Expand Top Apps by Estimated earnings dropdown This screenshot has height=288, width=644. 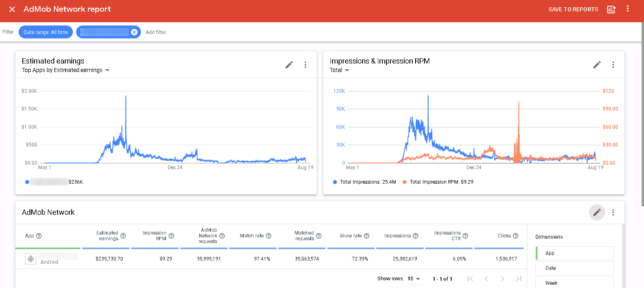pos(66,70)
